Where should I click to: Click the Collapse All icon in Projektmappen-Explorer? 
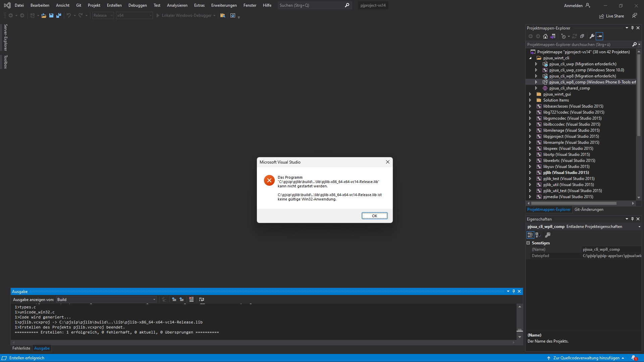pyautogui.click(x=582, y=36)
